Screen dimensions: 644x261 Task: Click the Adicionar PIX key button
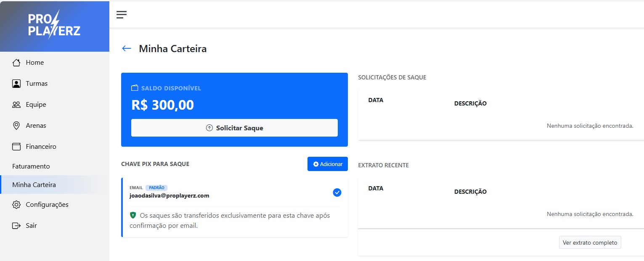pyautogui.click(x=327, y=164)
